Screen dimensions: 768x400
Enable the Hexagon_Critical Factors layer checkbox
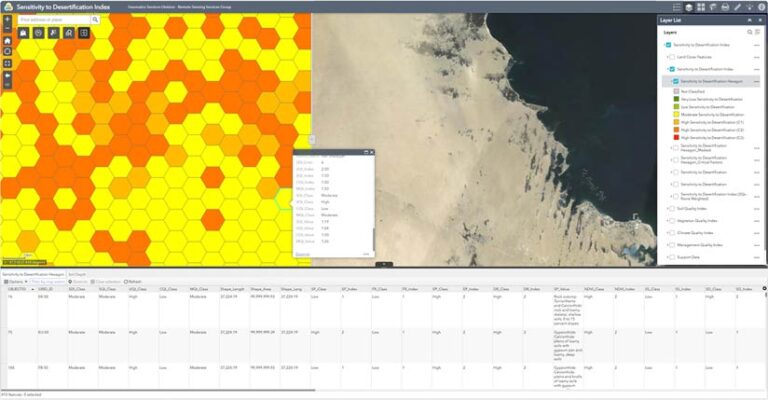(x=675, y=160)
